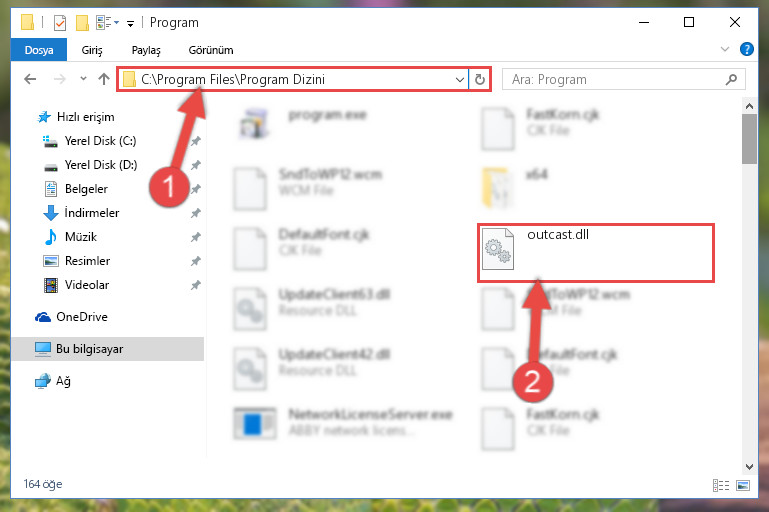The height and width of the screenshot is (512, 769).
Task: Customize Quick Access Toolbar dropdown
Action: coord(130,23)
